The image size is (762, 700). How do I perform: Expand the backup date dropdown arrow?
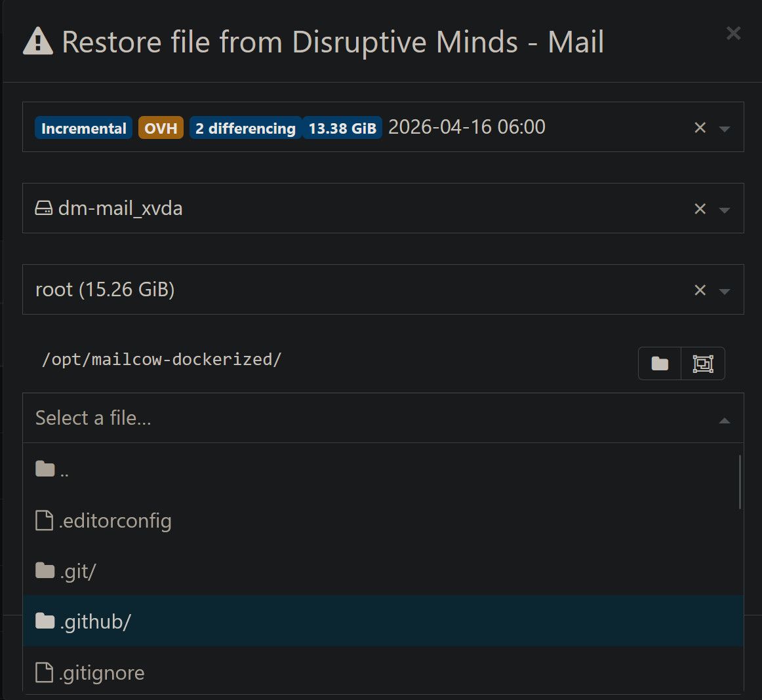[x=725, y=128]
